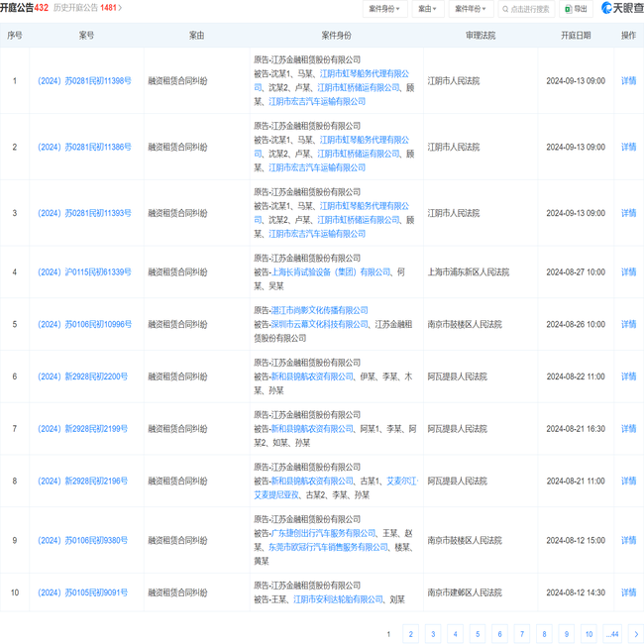Viewport: 644px width, 644px height.
Task: Click the 天眼查 logo
Action: 622,8
